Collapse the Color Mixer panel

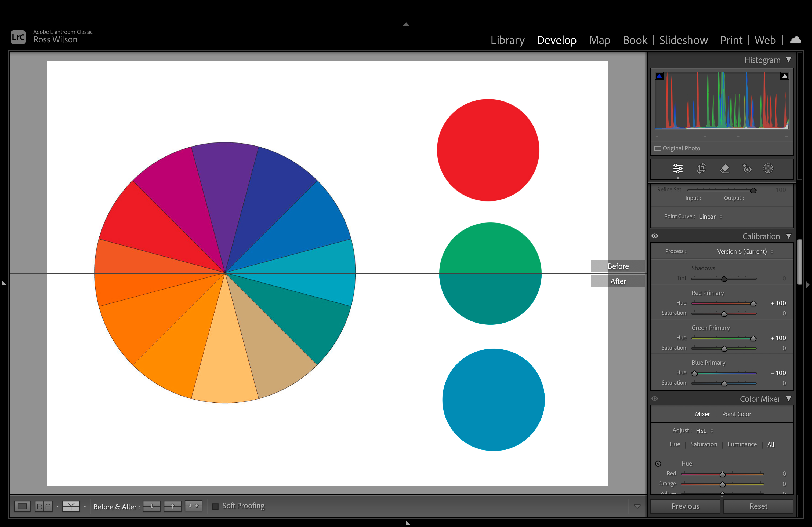click(788, 398)
